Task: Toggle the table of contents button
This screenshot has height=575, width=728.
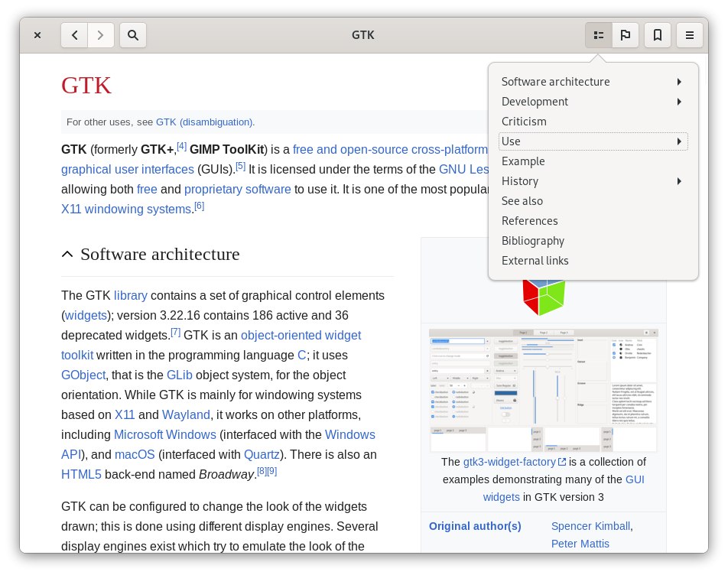Action: tap(599, 35)
